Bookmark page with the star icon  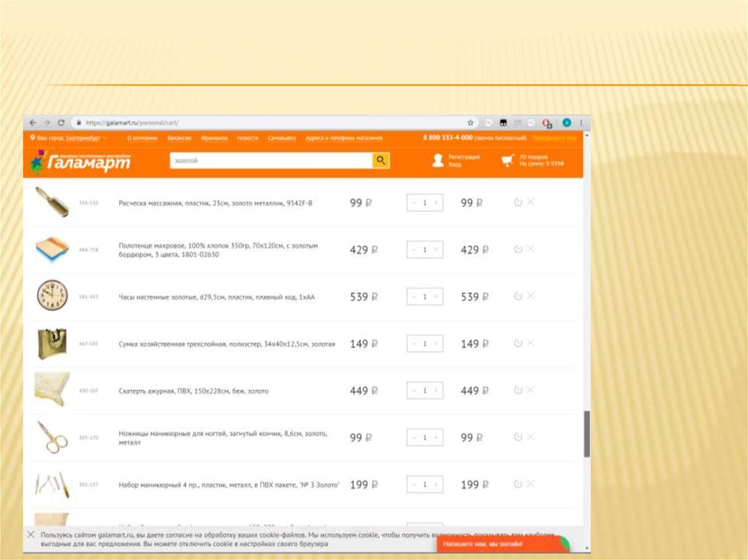470,123
